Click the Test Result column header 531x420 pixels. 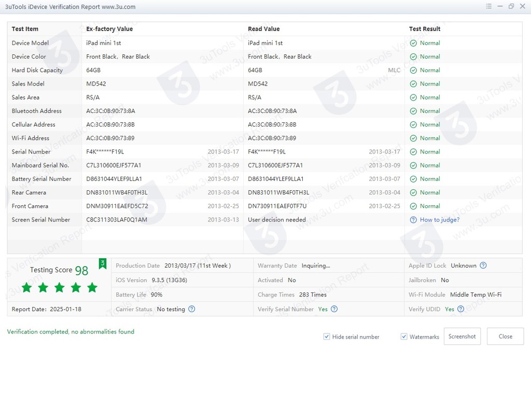pos(425,29)
